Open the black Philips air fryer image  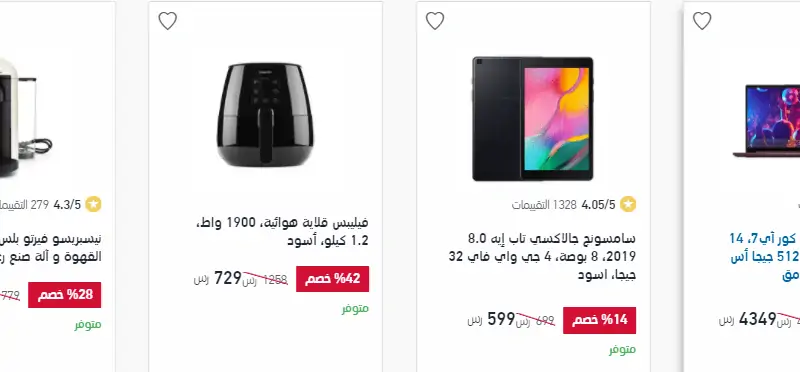265,114
